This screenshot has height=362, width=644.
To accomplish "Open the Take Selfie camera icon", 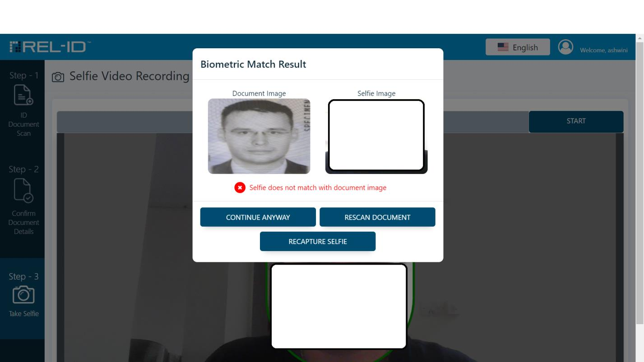I will tap(23, 294).
